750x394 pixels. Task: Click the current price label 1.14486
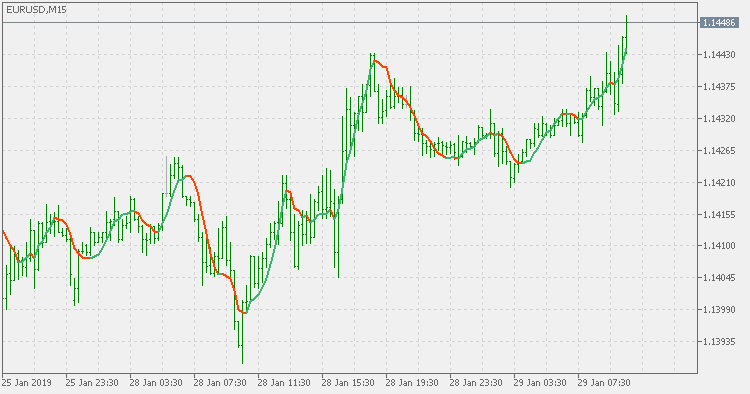click(719, 22)
